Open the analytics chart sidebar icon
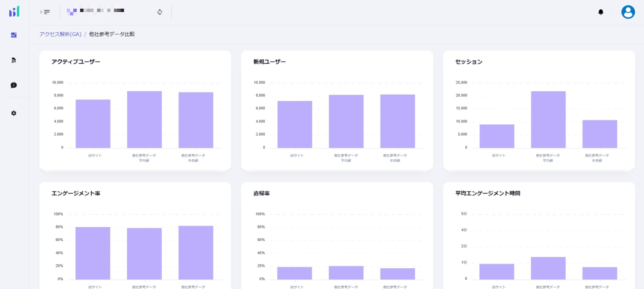 (14, 35)
